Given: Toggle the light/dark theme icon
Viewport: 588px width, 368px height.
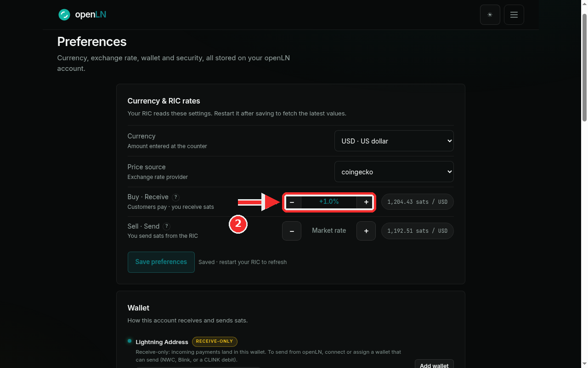Looking at the screenshot, I should [490, 15].
